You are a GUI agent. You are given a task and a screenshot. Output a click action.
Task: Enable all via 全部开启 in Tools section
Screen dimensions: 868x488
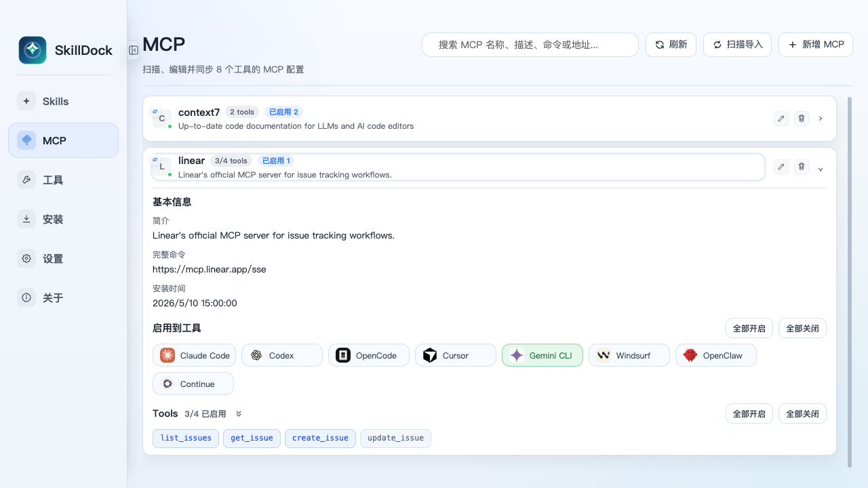[749, 413]
